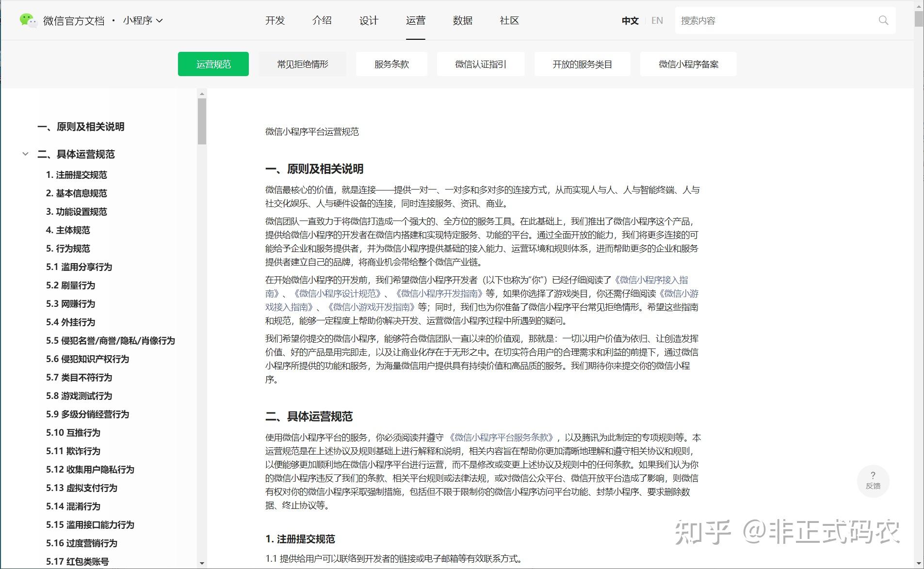Open 5.6 侵犯知识产权行为

(x=88, y=359)
